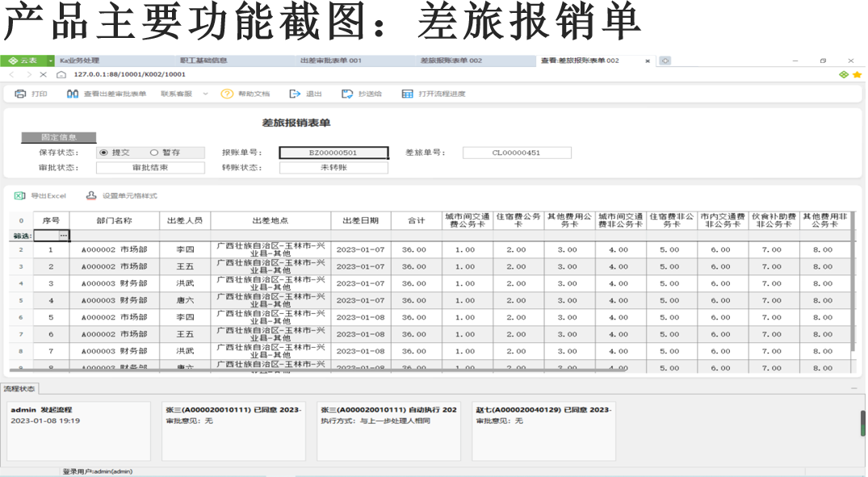Click the 合计 column header

(417, 221)
